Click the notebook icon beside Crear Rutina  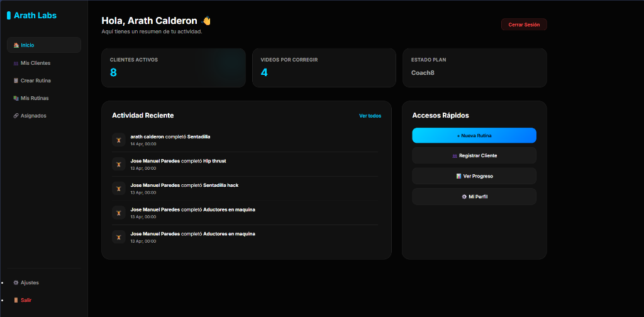point(16,81)
